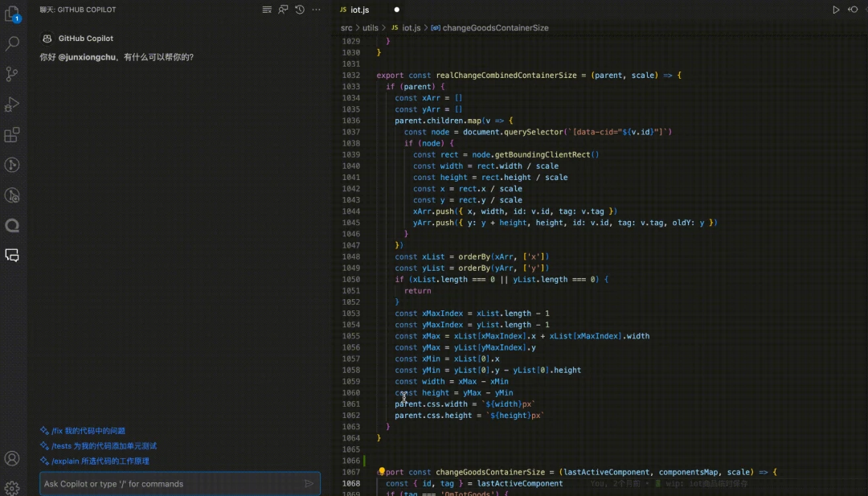Viewport: 868px width, 496px height.
Task: Select the iot.js editor tab
Action: pyautogui.click(x=360, y=10)
